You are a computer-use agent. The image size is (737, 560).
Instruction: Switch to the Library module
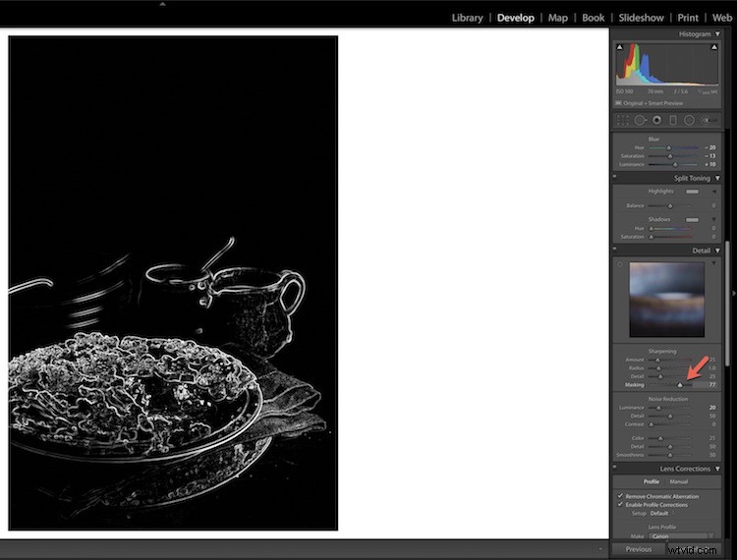point(467,18)
